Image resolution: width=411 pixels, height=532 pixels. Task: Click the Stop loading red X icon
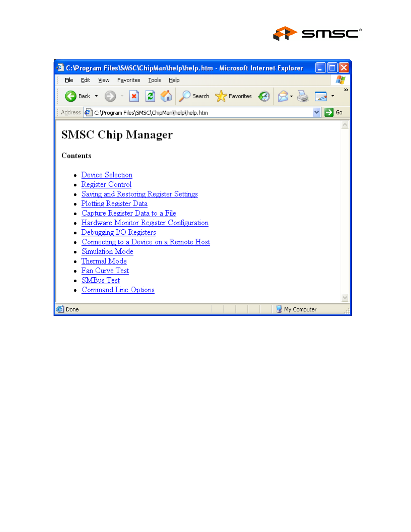[x=134, y=96]
